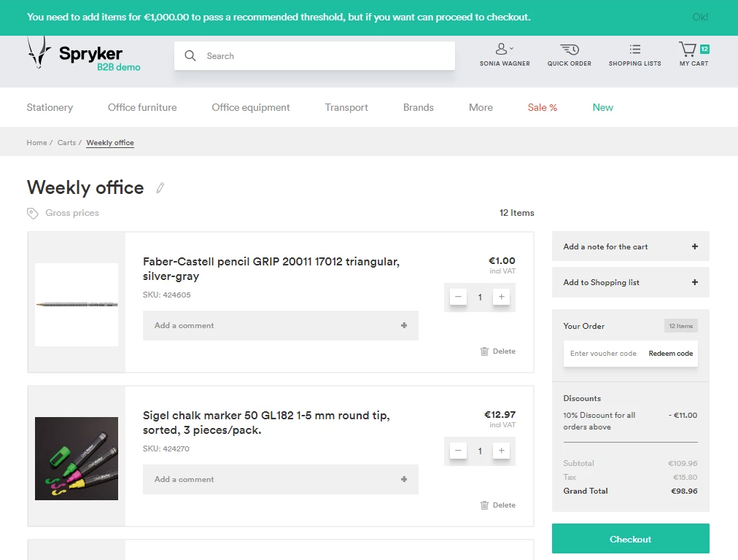Screen dimensions: 738x560
Task: Click the SKU: 424270 text
Action: 166,448
